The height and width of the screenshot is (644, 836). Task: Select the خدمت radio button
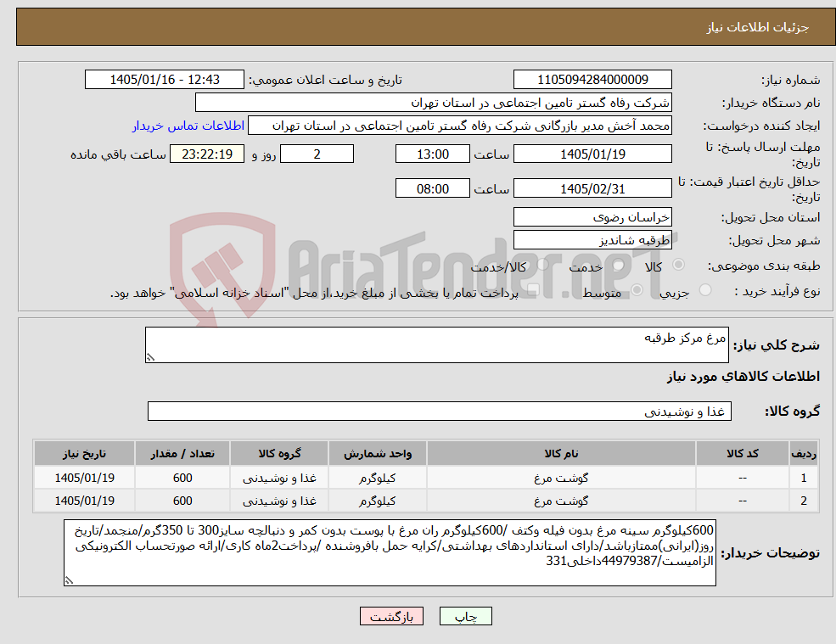coord(619,265)
